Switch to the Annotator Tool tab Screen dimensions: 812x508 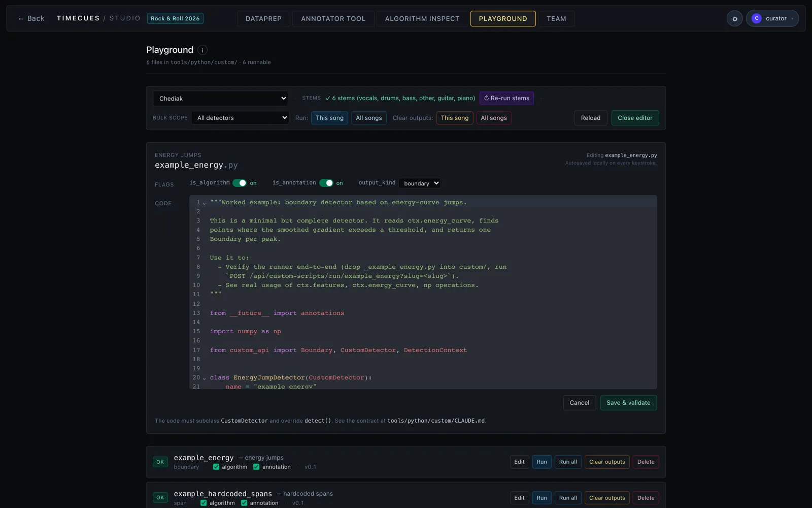333,19
